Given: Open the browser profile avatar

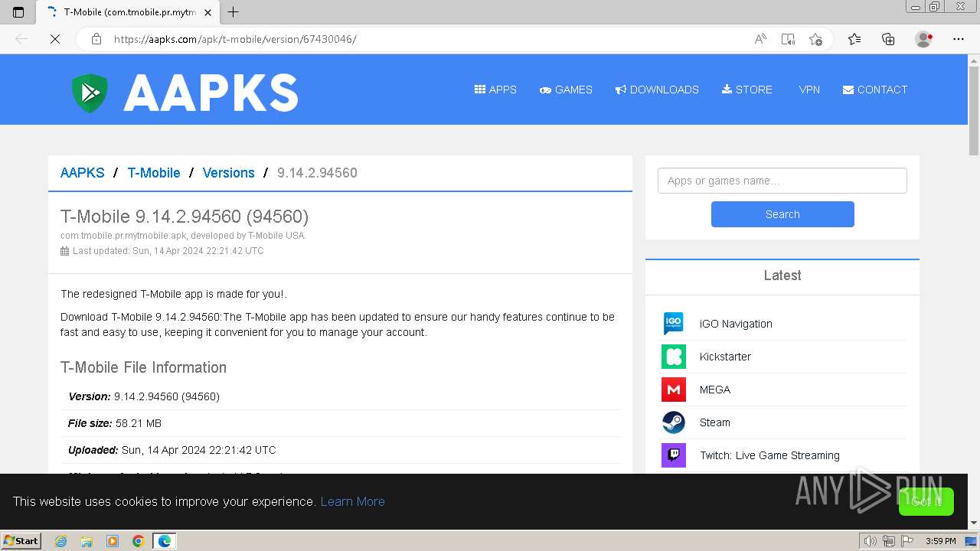Looking at the screenshot, I should pos(923,39).
